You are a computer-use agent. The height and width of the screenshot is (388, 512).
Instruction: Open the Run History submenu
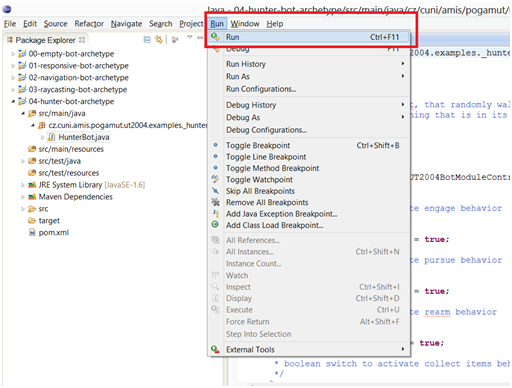(x=309, y=64)
